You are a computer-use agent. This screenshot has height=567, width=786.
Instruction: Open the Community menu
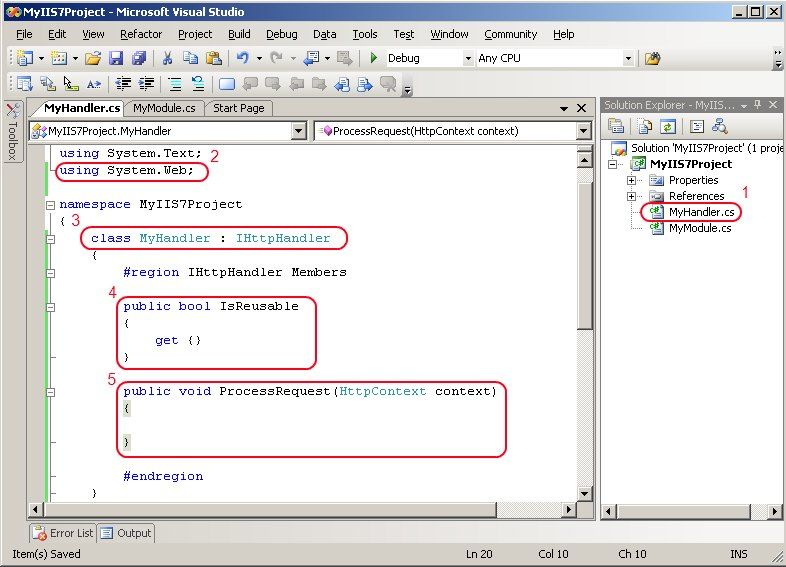pyautogui.click(x=510, y=34)
